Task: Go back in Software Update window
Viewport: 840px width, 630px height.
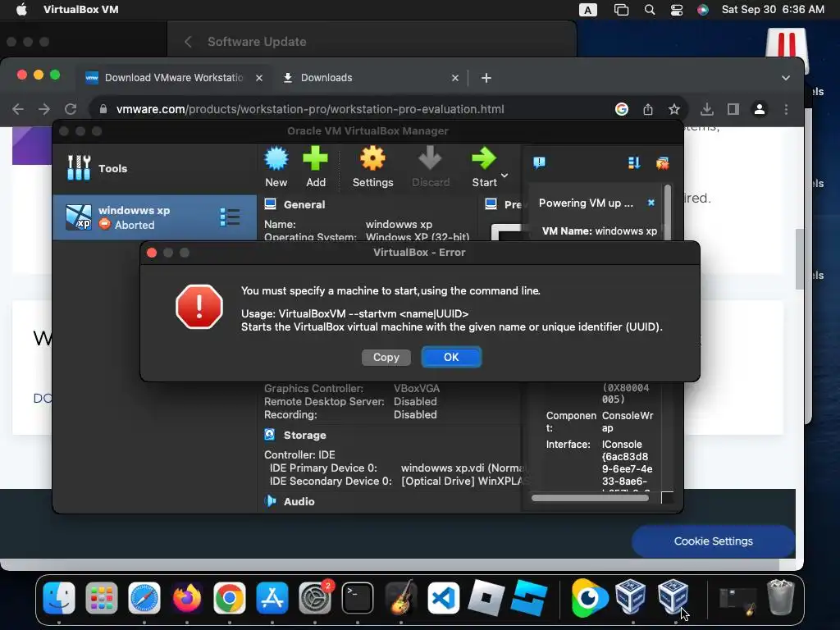Action: pyautogui.click(x=188, y=42)
